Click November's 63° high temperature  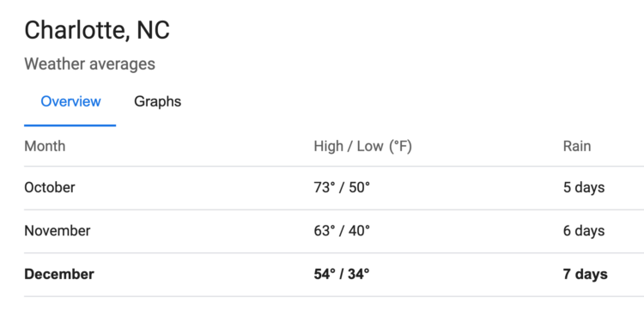click(x=325, y=231)
